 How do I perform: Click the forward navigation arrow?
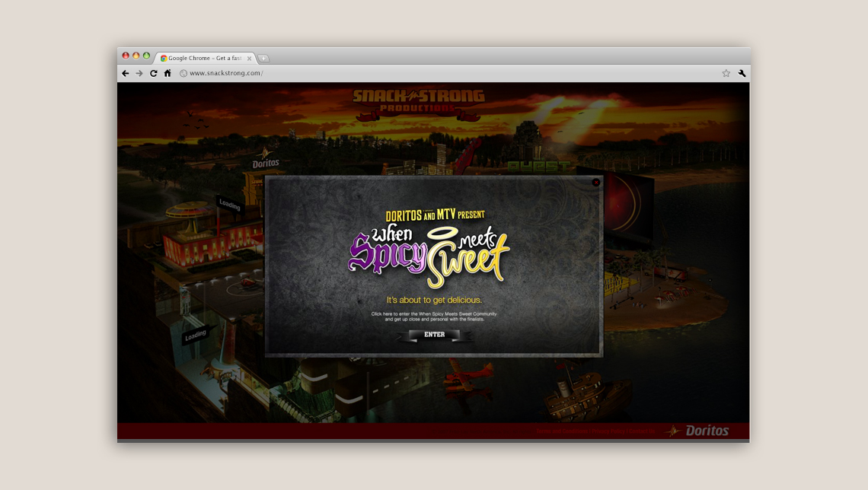coord(139,73)
